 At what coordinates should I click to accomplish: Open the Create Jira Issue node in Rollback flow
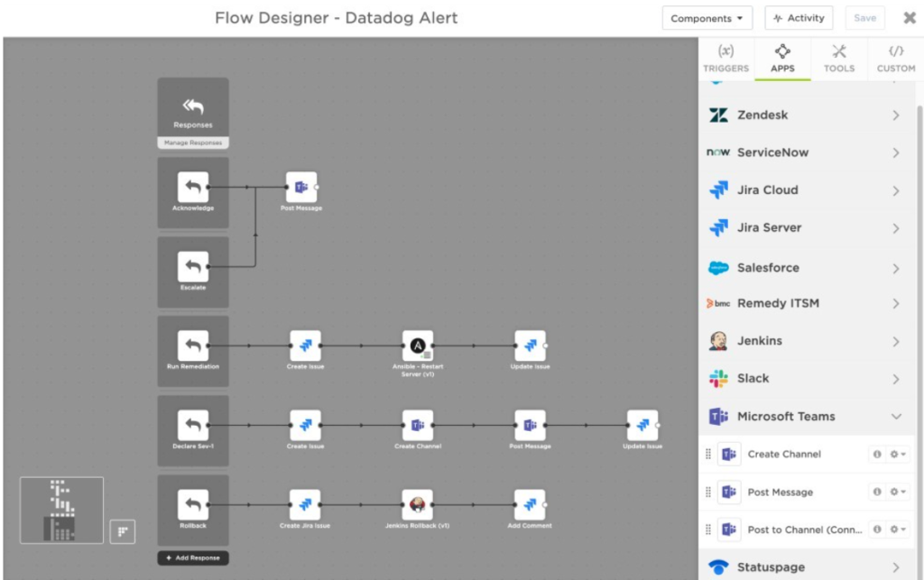click(303, 505)
